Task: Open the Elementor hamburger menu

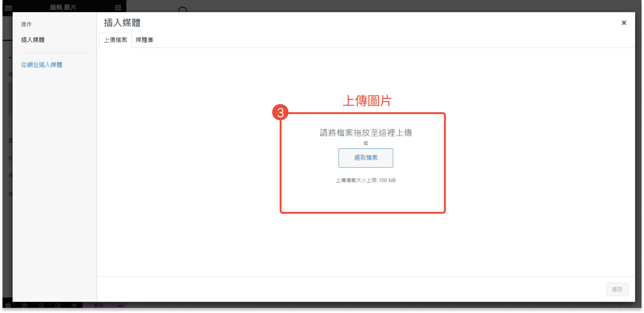Action: [8, 8]
